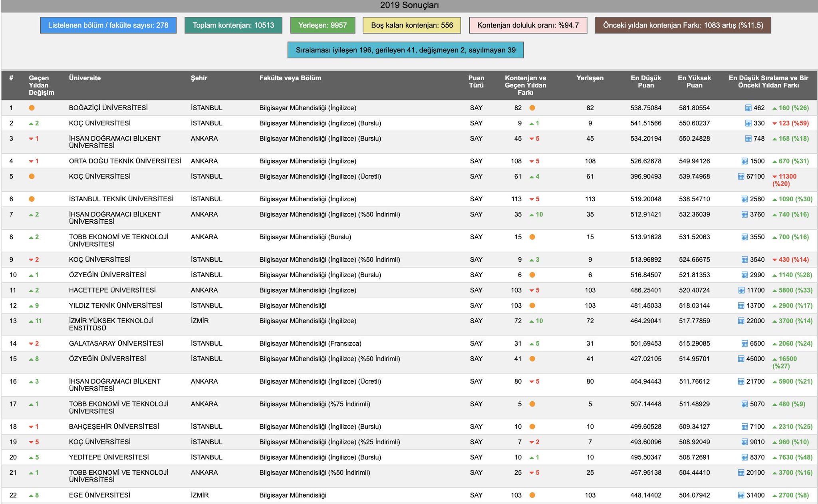Click the table icon beside ranking 330
Screen dimensions: 818x504
pos(749,123)
